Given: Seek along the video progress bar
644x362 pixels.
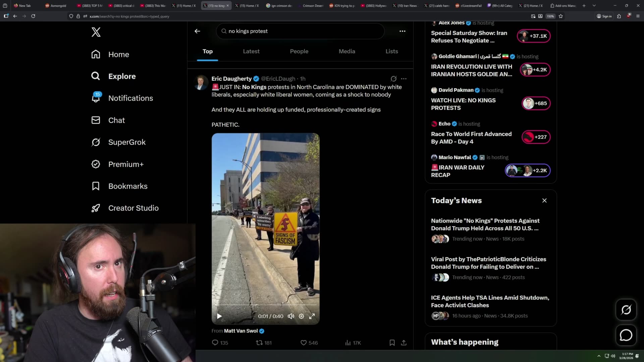Looking at the screenshot, I should coord(265,305).
